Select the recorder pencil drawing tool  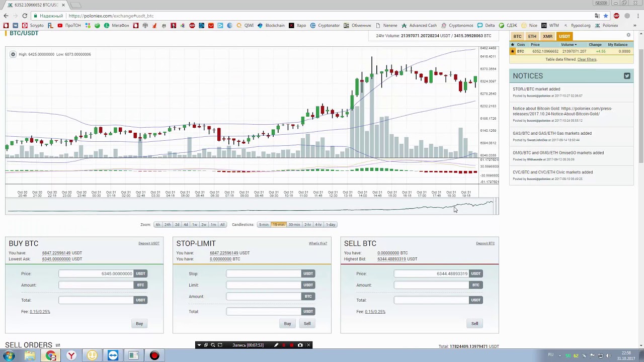[x=276, y=345]
